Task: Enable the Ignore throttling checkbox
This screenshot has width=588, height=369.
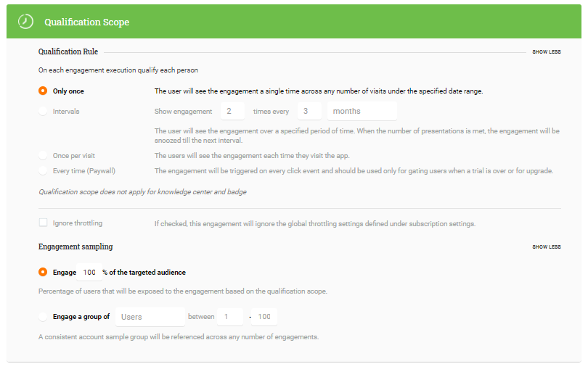Action: (43, 223)
